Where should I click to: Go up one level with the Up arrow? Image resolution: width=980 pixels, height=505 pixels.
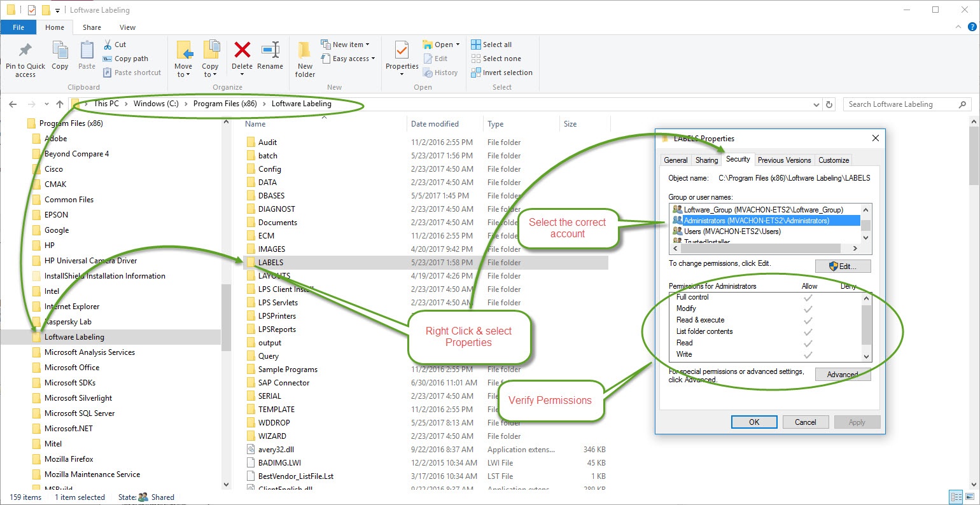[x=60, y=104]
